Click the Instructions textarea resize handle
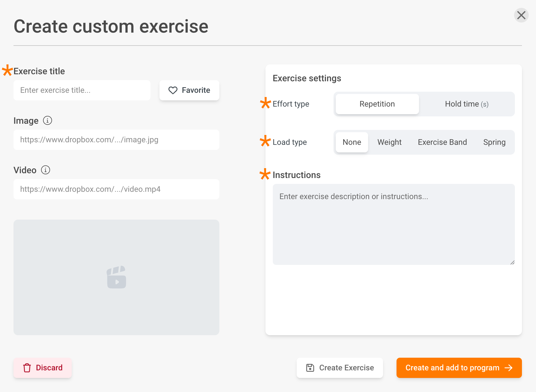This screenshot has height=392, width=536. click(x=512, y=262)
